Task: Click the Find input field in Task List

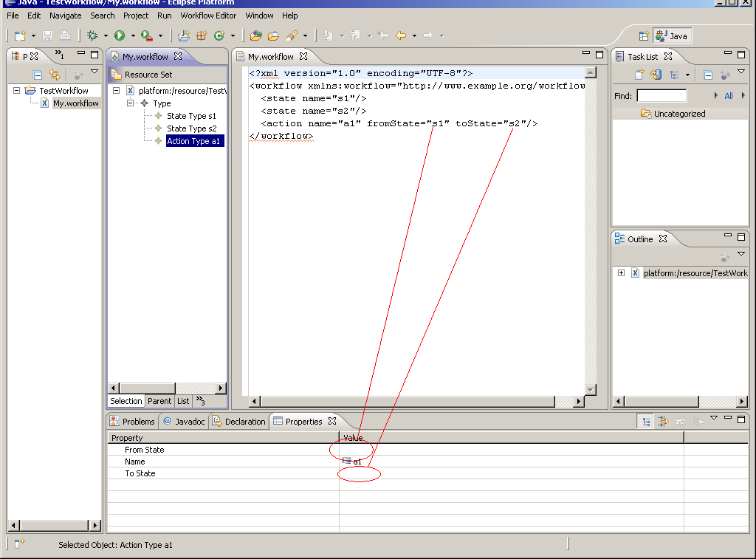Action: click(x=661, y=96)
